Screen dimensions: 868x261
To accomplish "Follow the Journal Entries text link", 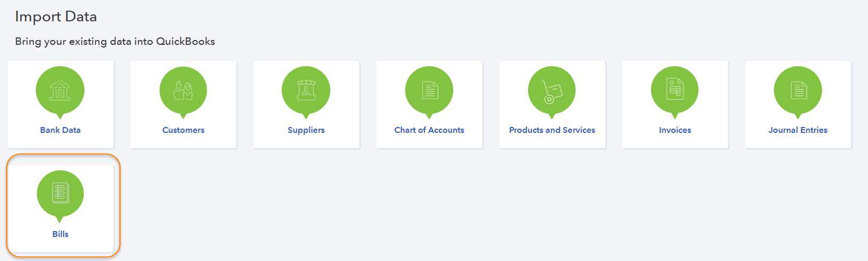I will [x=798, y=130].
